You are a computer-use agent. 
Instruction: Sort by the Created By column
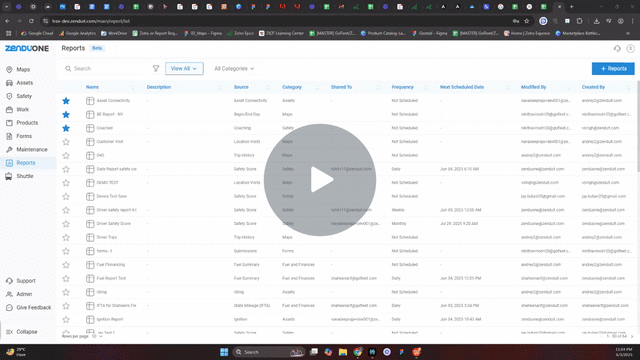593,87
